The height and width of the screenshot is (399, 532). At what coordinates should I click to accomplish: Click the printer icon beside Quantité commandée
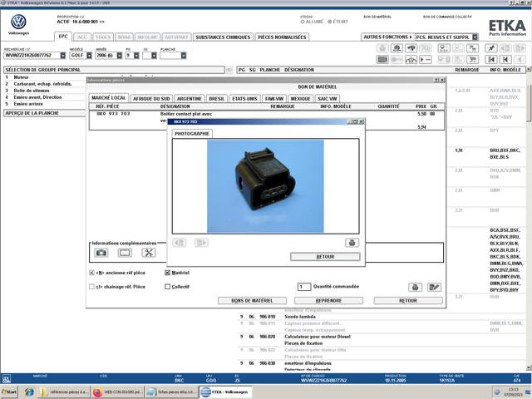(x=415, y=288)
